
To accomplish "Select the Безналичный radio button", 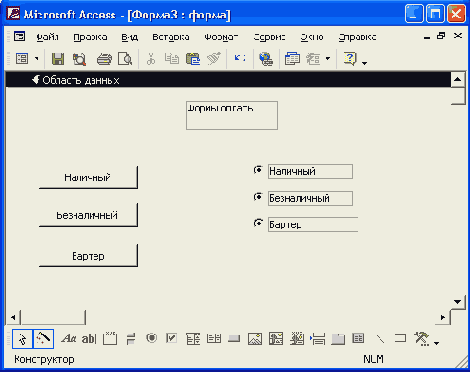I will coord(258,197).
